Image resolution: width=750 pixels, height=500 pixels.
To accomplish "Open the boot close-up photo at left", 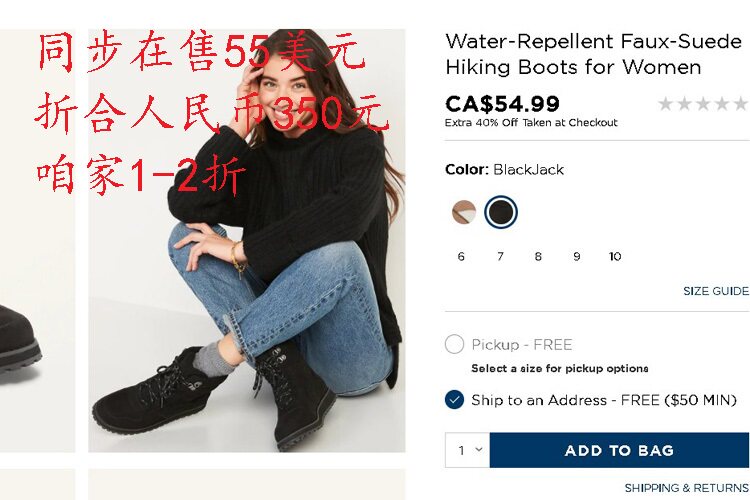I will [x=37, y=241].
